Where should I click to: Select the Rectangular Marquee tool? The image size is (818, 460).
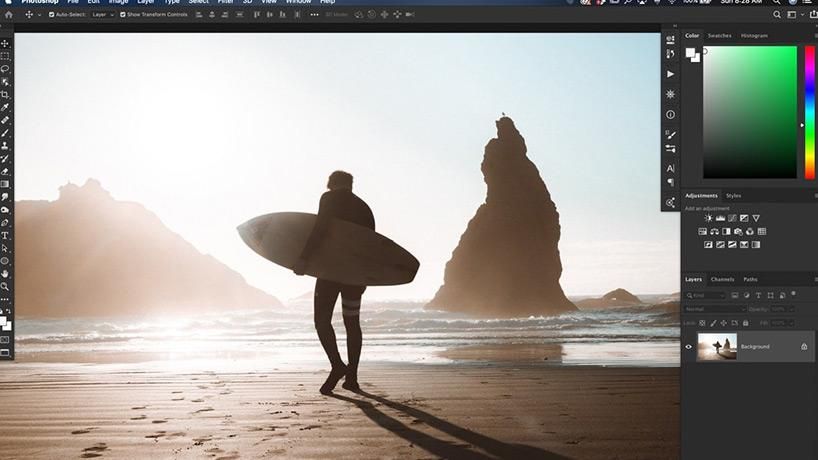pos(5,56)
